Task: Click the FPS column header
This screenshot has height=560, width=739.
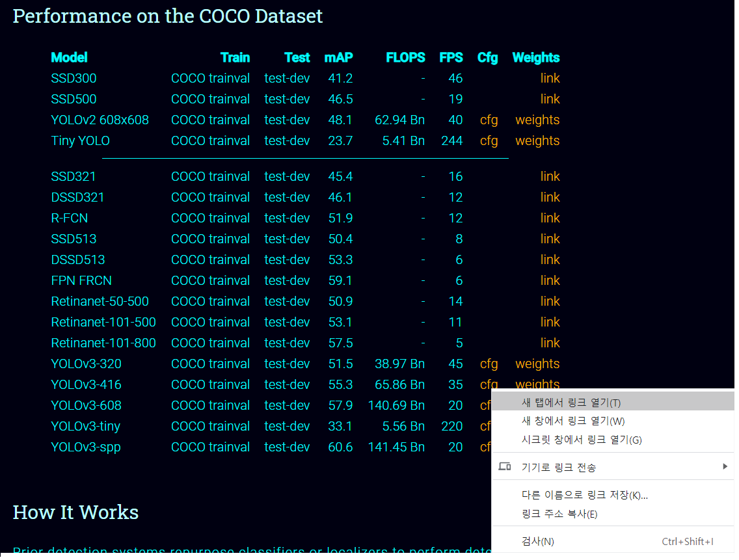Action: (451, 57)
